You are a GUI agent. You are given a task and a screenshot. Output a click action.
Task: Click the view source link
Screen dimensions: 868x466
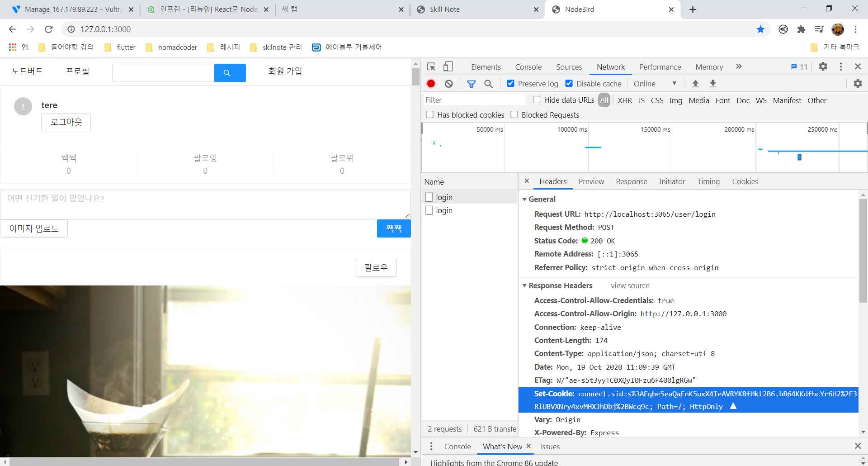[630, 286]
